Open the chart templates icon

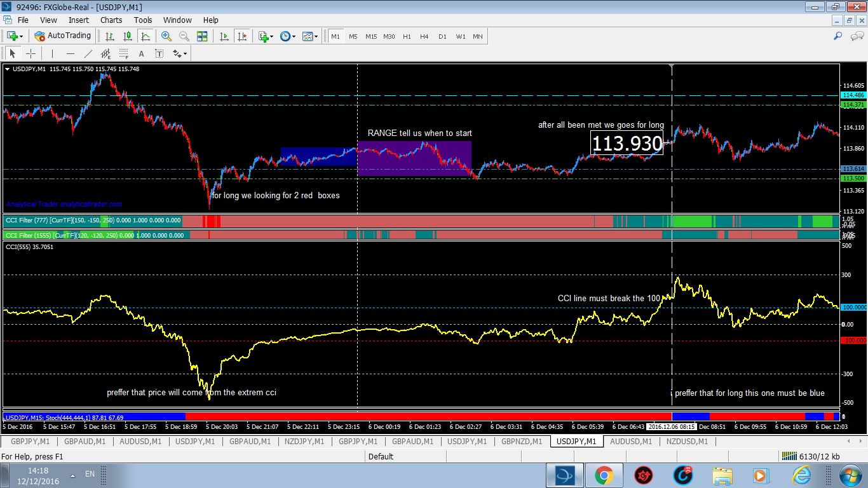(x=307, y=36)
